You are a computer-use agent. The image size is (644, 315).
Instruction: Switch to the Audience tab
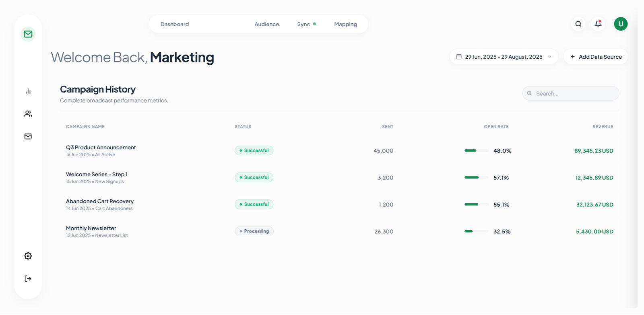pos(267,24)
